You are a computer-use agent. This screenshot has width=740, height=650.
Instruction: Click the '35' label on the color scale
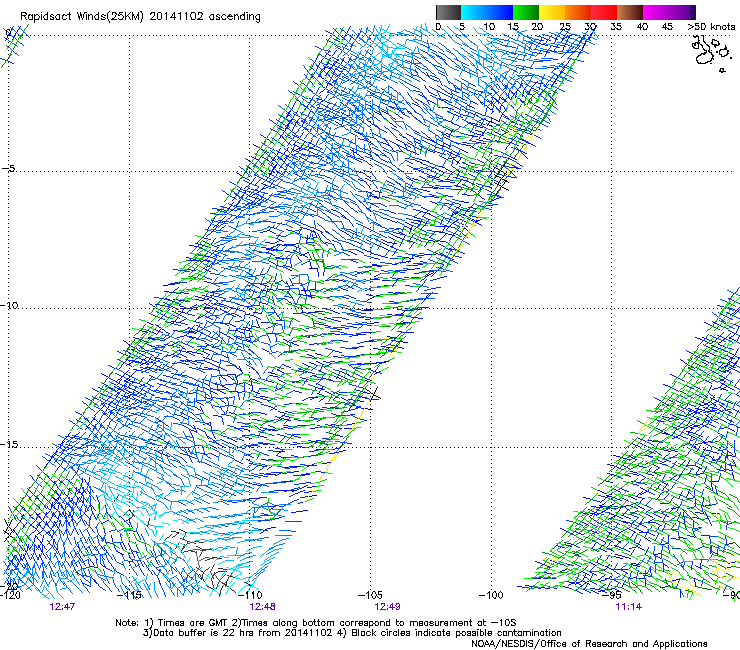point(616,27)
